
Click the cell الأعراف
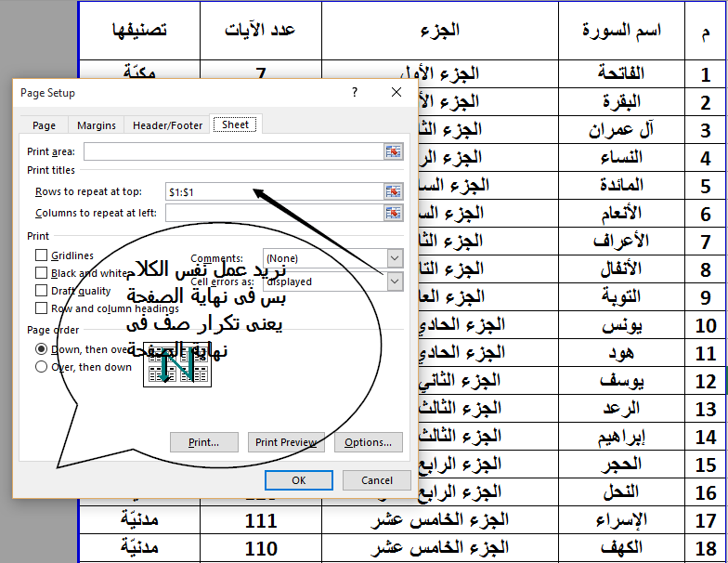pos(622,242)
